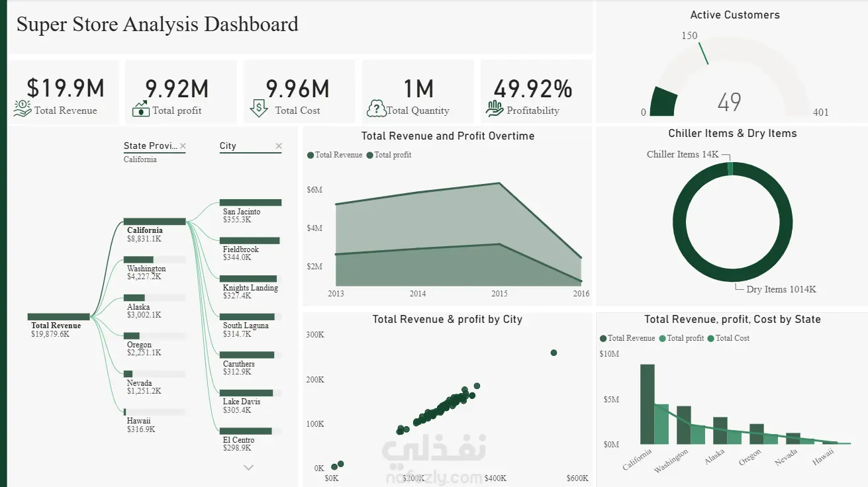Image resolution: width=868 pixels, height=487 pixels.
Task: Click the Active Customers gauge value 49
Action: click(729, 103)
